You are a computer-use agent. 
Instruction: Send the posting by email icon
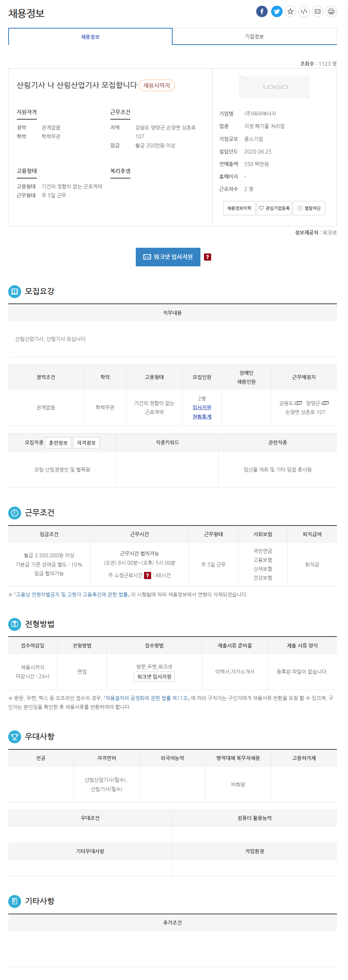(x=318, y=11)
